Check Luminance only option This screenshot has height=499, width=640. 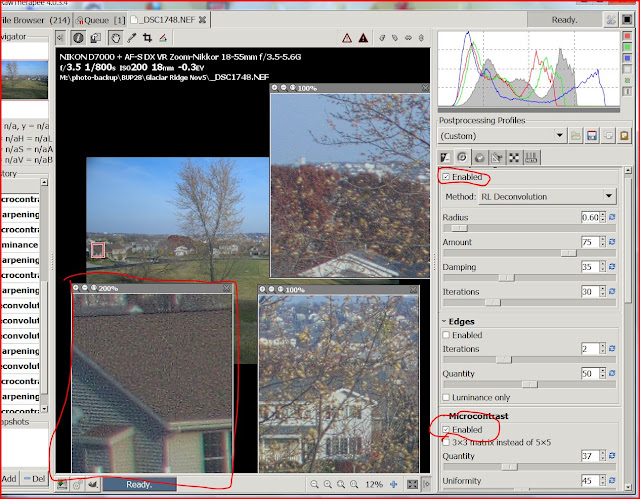(x=446, y=397)
